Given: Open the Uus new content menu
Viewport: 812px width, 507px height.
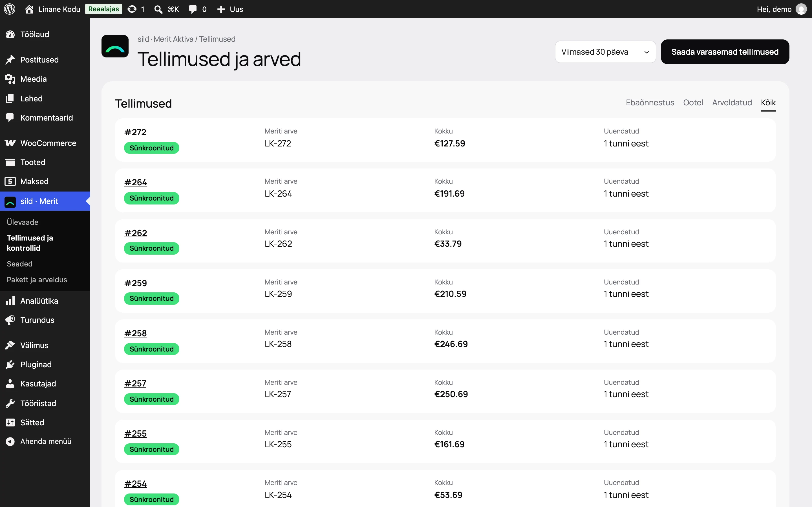Looking at the screenshot, I should pyautogui.click(x=230, y=9).
